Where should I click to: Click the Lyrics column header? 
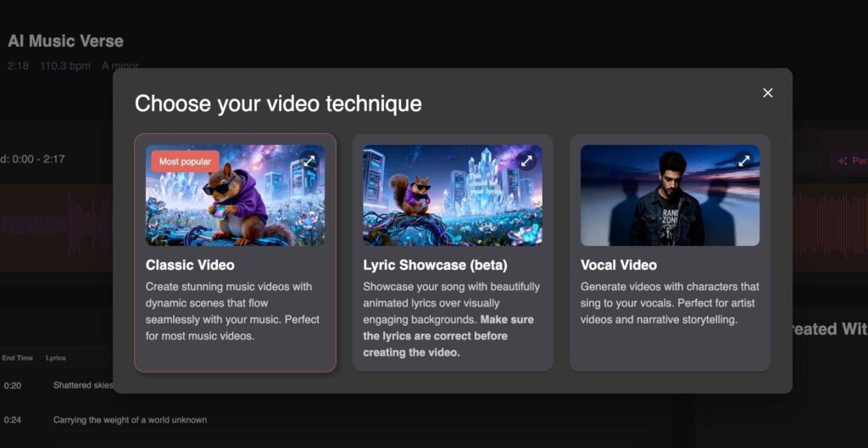click(55, 358)
